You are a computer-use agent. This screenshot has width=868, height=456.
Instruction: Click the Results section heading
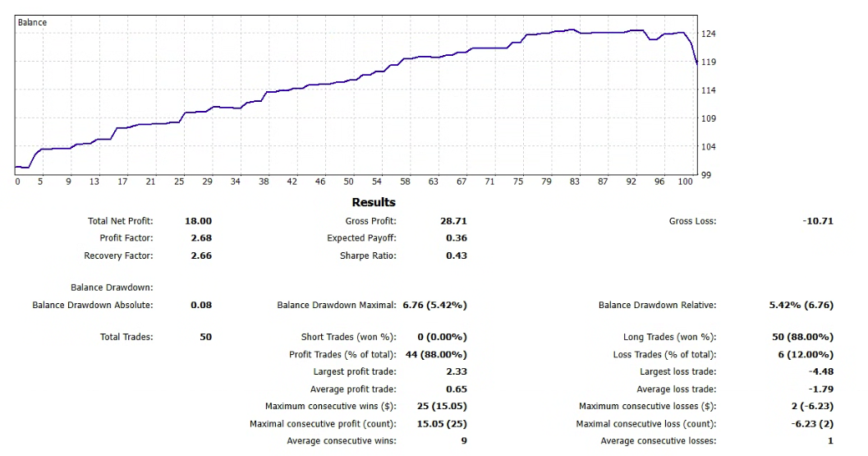[x=374, y=202]
